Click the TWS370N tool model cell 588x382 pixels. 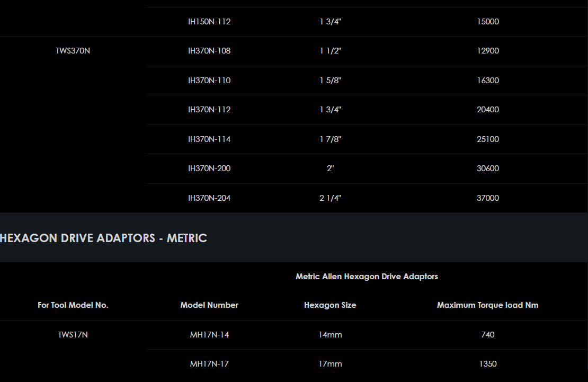tap(73, 51)
